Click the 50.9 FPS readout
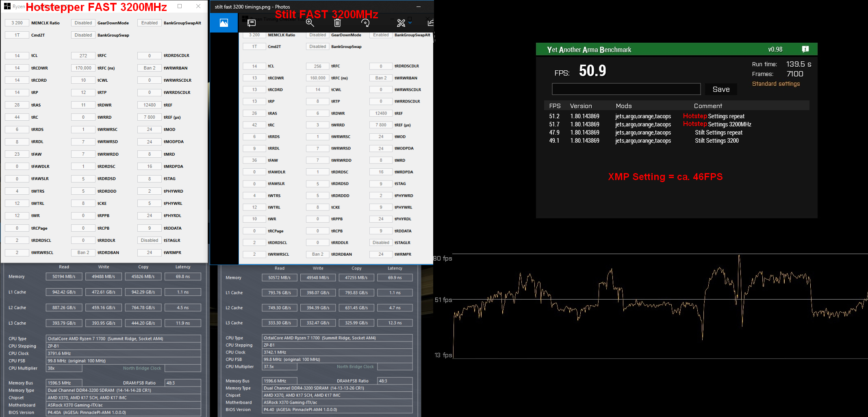The image size is (868, 417). click(x=592, y=71)
